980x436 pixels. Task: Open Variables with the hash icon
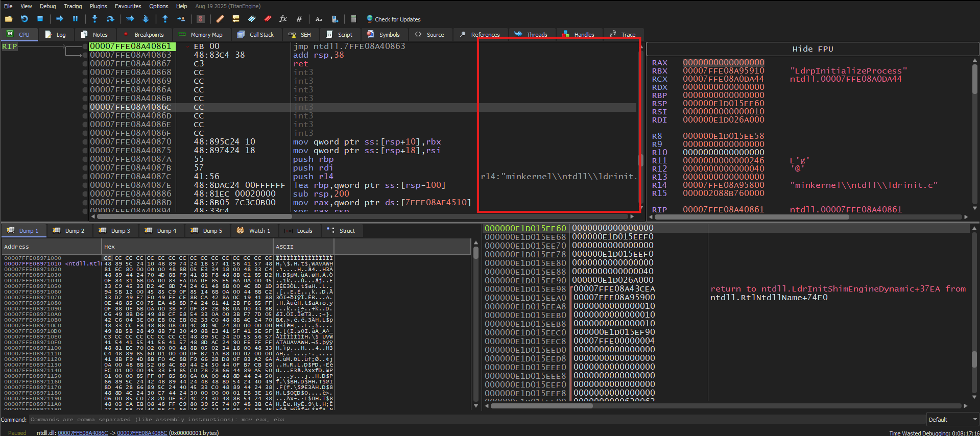click(299, 19)
